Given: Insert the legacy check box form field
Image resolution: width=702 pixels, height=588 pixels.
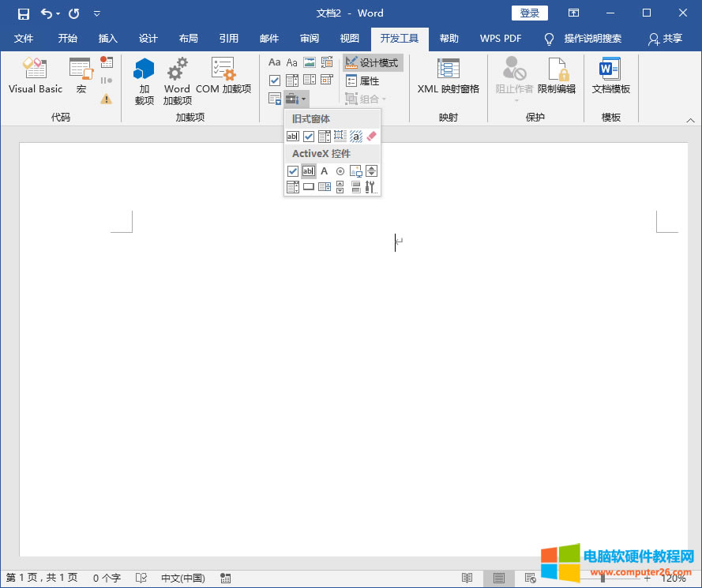Looking at the screenshot, I should [x=308, y=135].
